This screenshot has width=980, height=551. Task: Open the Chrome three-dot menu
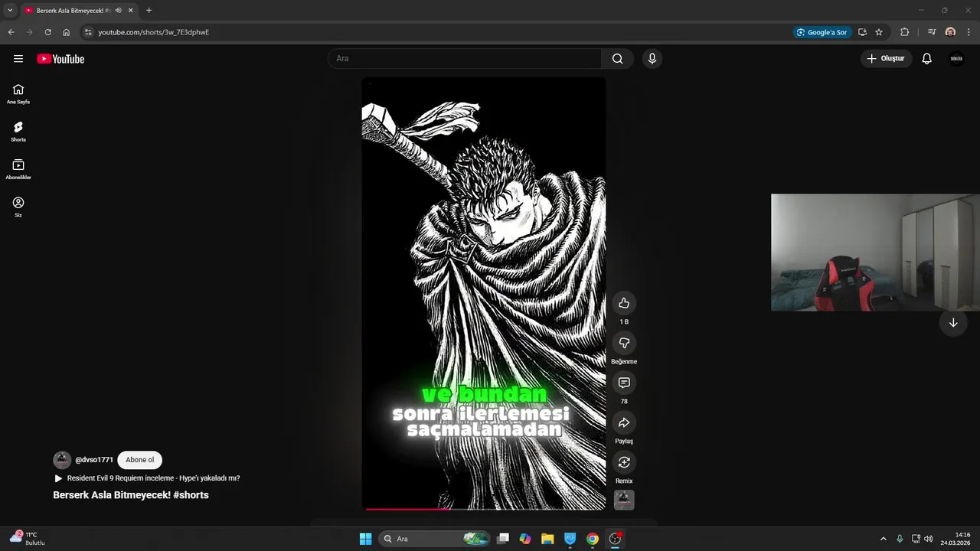click(x=969, y=32)
